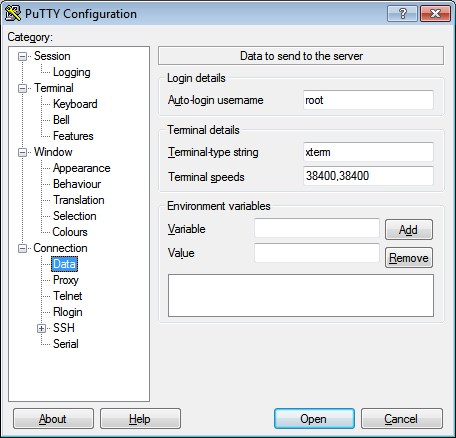The height and width of the screenshot is (438, 456).
Task: Collapse the Session tree node
Action: click(22, 56)
